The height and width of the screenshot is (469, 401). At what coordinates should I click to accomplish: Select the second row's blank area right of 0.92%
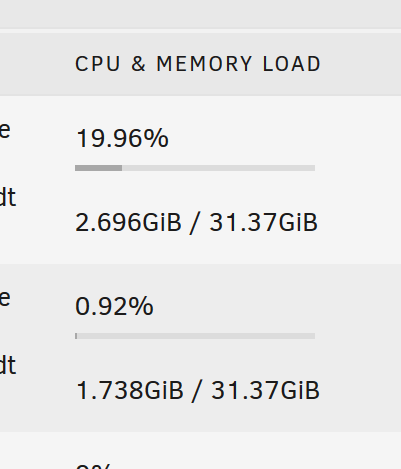click(277, 306)
